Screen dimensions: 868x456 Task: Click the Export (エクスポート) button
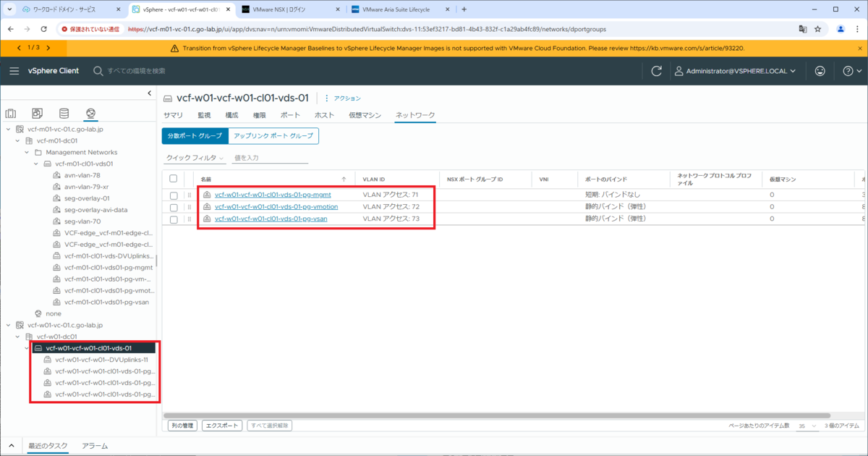click(222, 426)
